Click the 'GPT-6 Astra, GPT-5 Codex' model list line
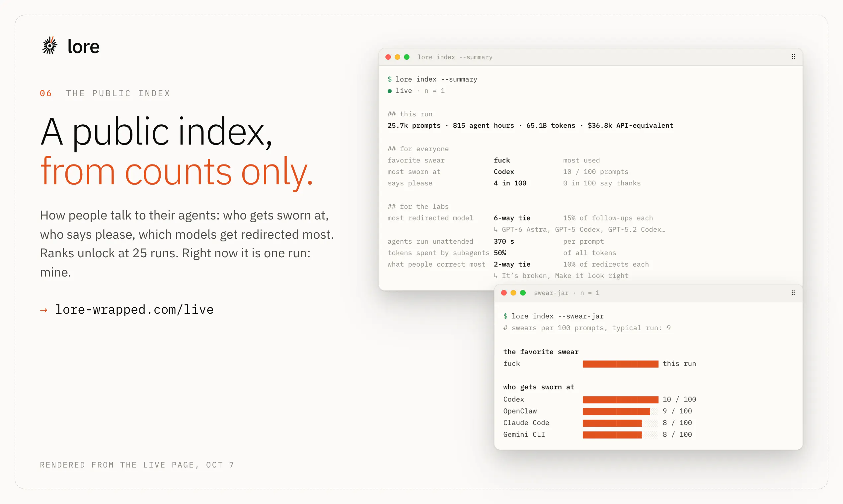843x504 pixels. click(579, 229)
